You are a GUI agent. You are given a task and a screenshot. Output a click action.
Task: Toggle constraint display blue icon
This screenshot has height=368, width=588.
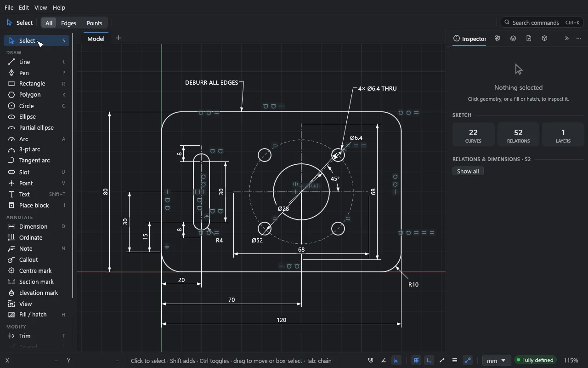click(468, 361)
